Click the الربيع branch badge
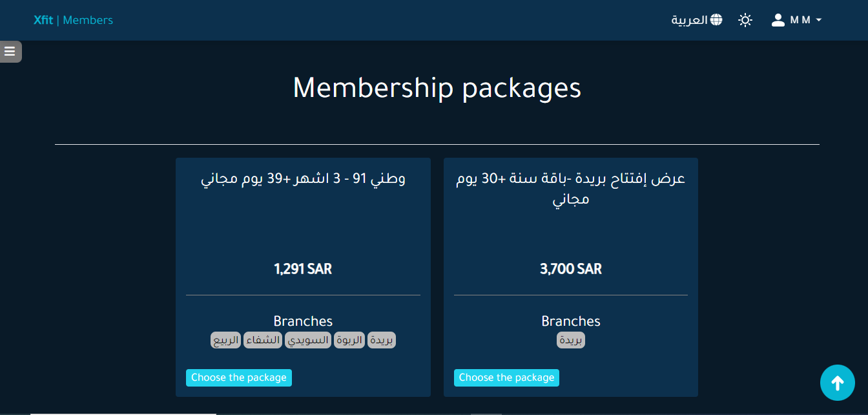Image resolution: width=868 pixels, height=415 pixels. [226, 340]
